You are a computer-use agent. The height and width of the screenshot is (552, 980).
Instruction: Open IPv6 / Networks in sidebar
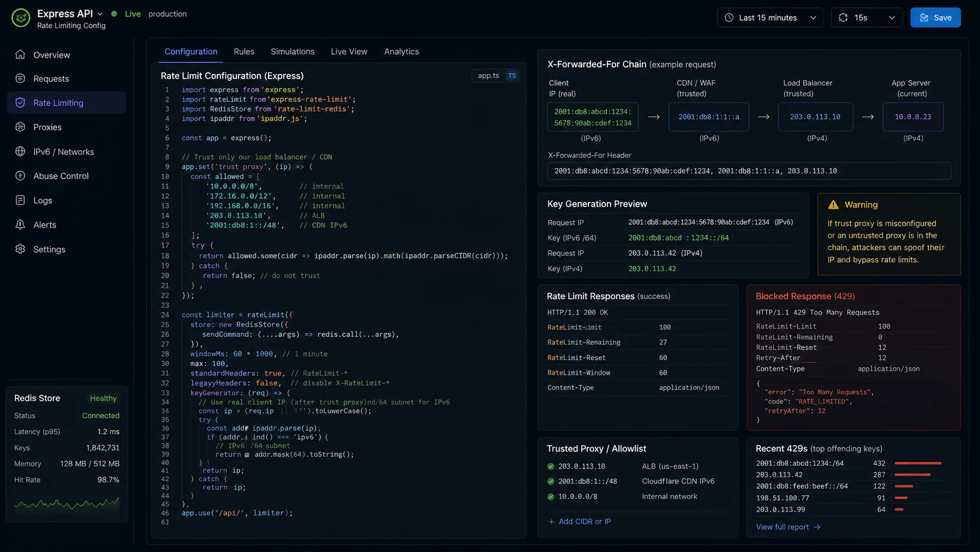pos(66,151)
